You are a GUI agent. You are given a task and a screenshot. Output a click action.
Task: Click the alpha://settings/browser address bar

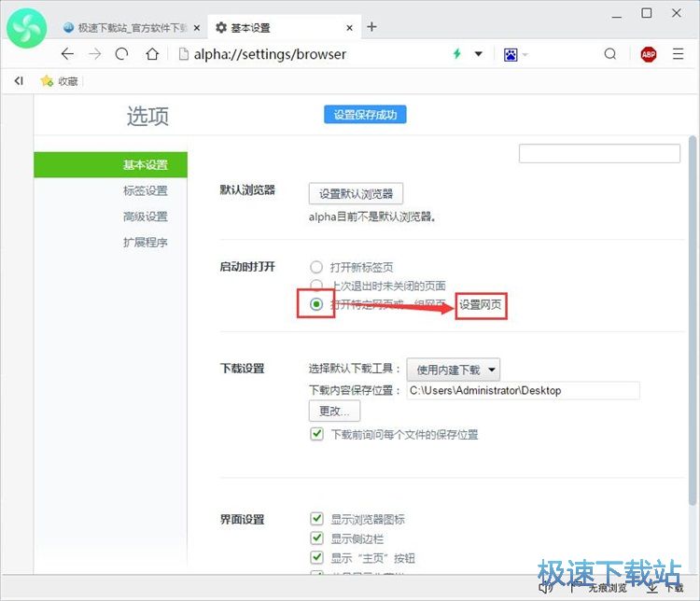(x=270, y=54)
